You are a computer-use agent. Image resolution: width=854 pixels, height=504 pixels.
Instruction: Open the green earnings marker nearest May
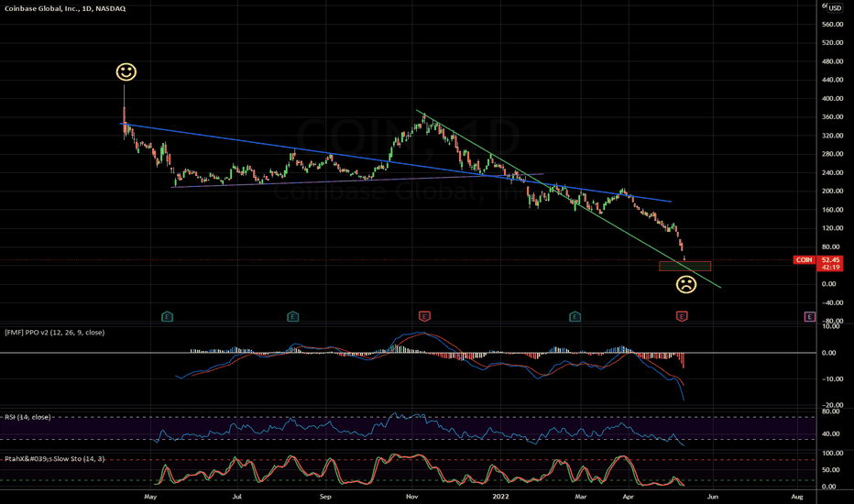tap(167, 316)
